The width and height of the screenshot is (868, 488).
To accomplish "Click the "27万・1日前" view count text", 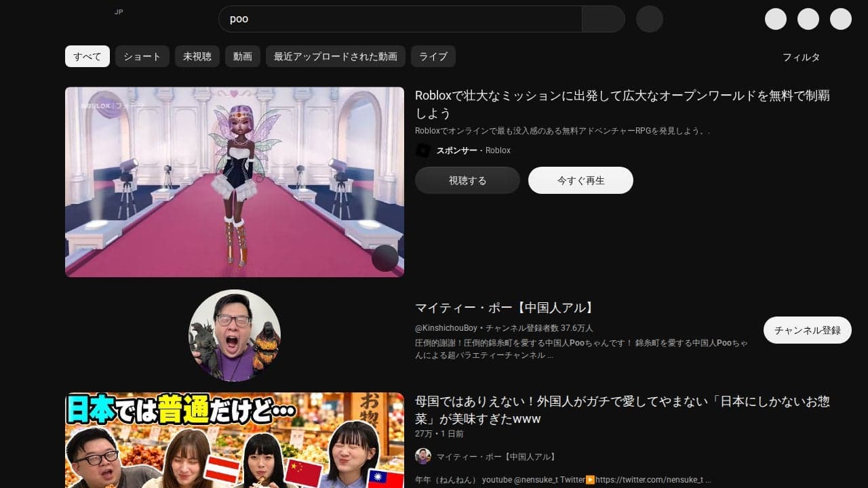I will 439,434.
